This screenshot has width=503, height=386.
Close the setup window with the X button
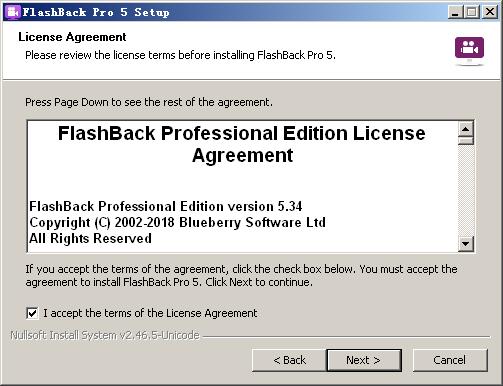tap(490, 12)
